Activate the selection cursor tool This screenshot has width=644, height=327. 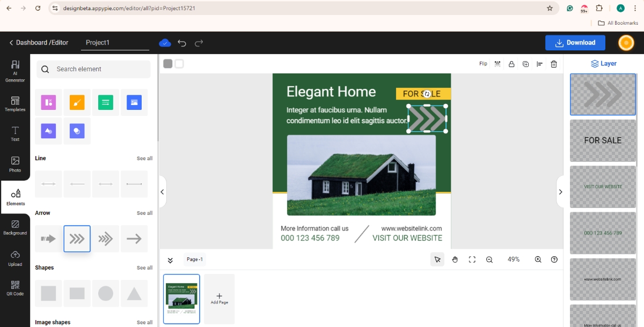click(437, 259)
